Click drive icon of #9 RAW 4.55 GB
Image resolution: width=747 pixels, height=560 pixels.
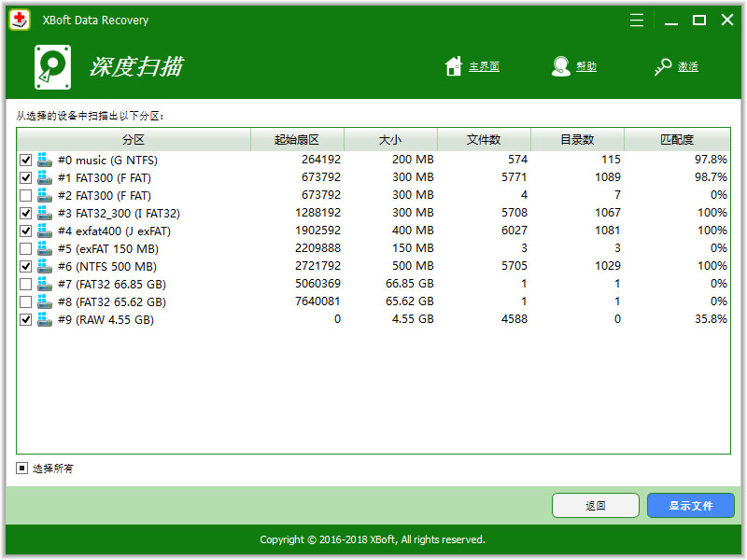[x=44, y=319]
